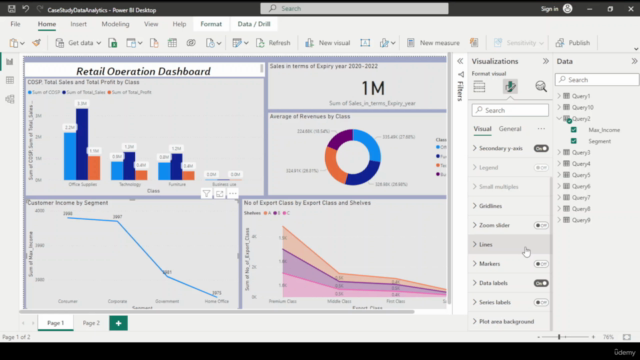
Task: Open the Data / Drill ribbon tab
Action: [254, 24]
